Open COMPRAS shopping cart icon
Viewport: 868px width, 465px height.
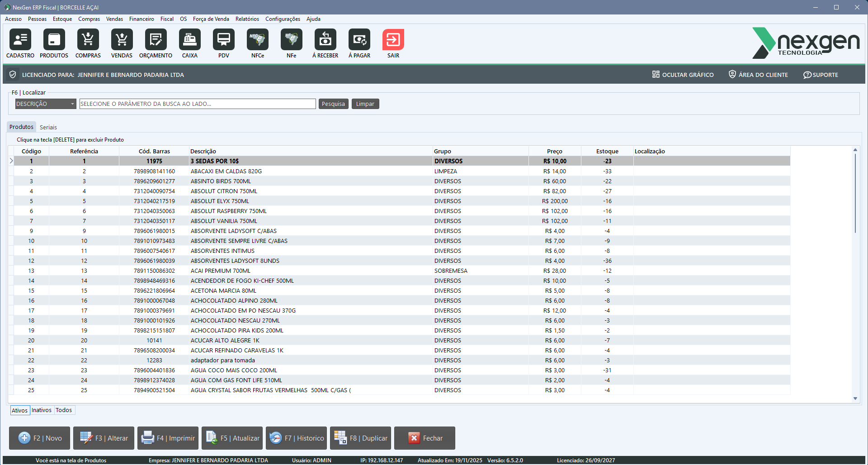point(88,40)
